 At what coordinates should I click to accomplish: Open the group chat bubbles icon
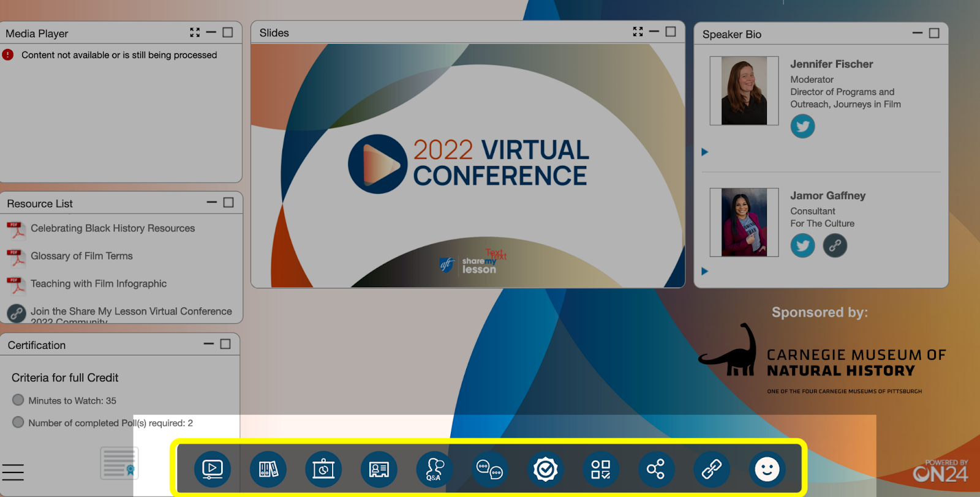click(x=489, y=469)
